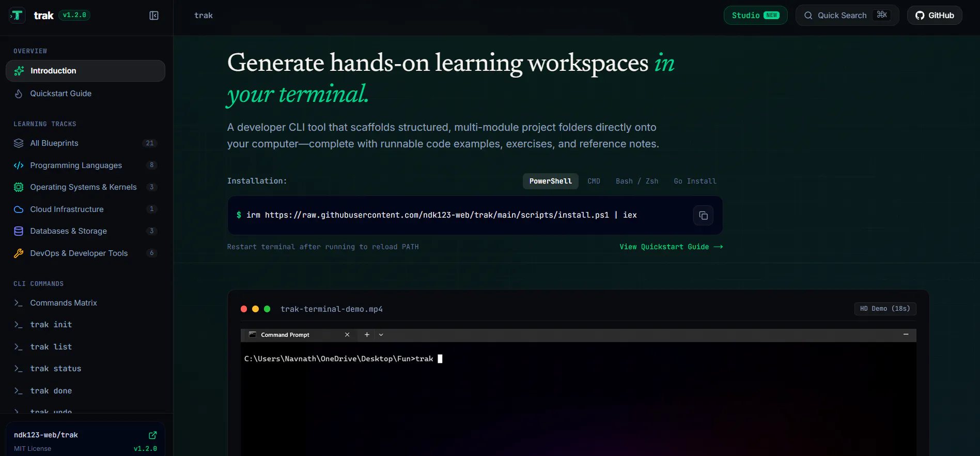Open the Introduction page

click(x=85, y=71)
